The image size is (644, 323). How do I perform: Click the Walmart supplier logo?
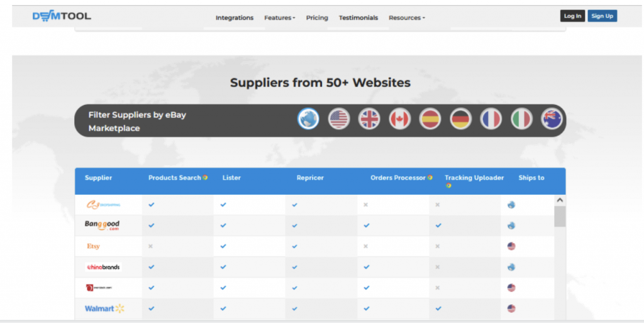pos(104,308)
